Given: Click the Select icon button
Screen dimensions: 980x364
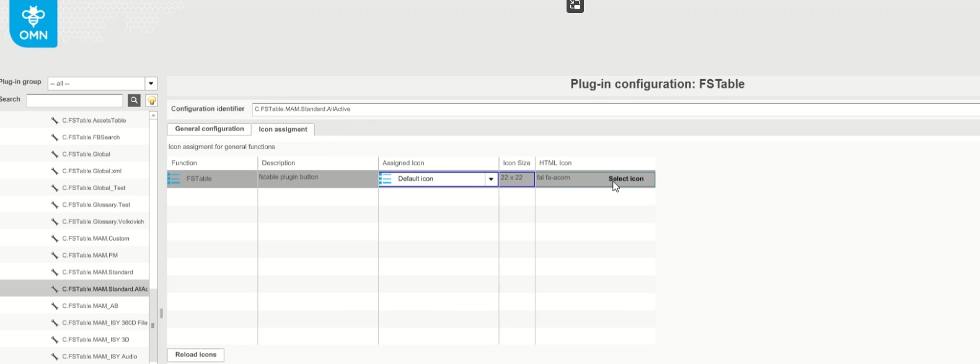Looking at the screenshot, I should click(625, 179).
